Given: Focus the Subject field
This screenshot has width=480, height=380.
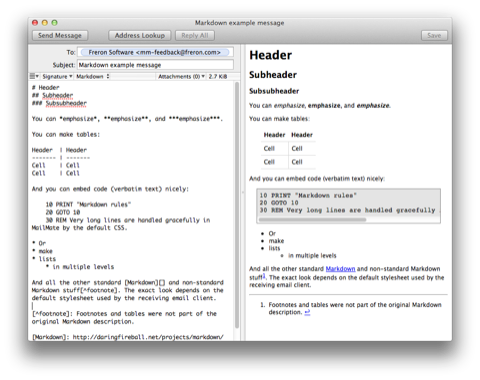Looking at the screenshot, I should 155,65.
